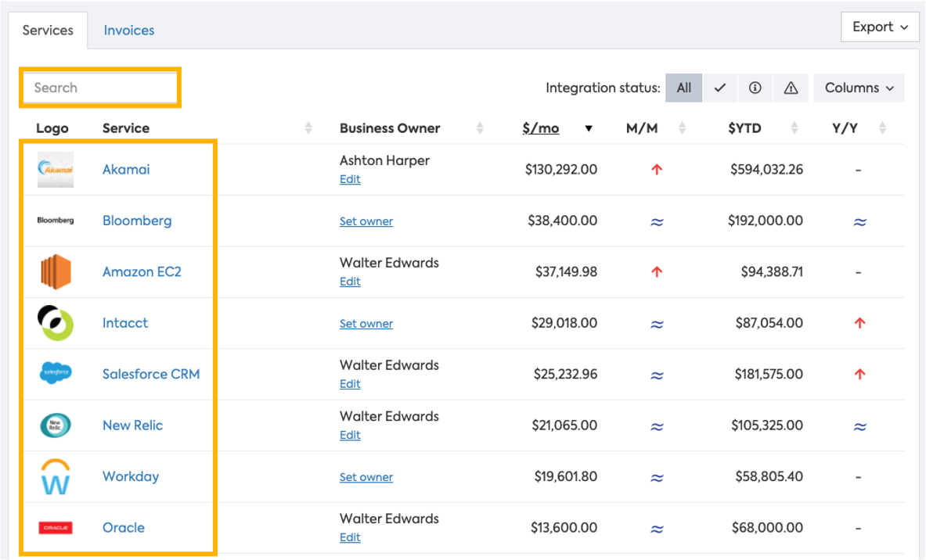Screen dimensions: 926x560
Task: Sort by Business Owner column arrows
Action: pyautogui.click(x=480, y=128)
